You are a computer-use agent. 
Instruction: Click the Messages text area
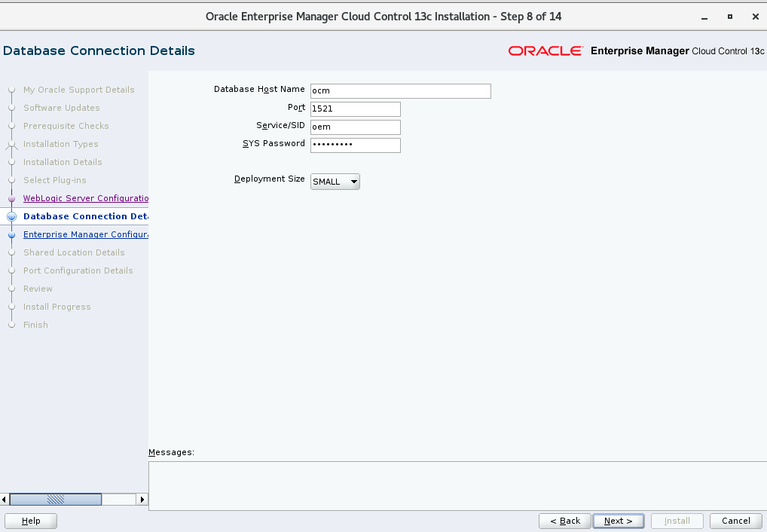(457, 486)
